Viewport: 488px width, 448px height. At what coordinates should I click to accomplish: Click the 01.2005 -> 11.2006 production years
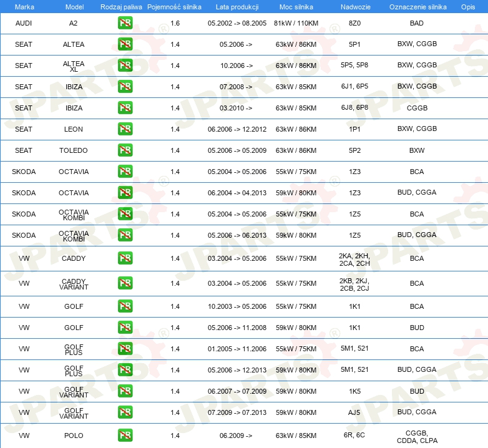tap(237, 349)
